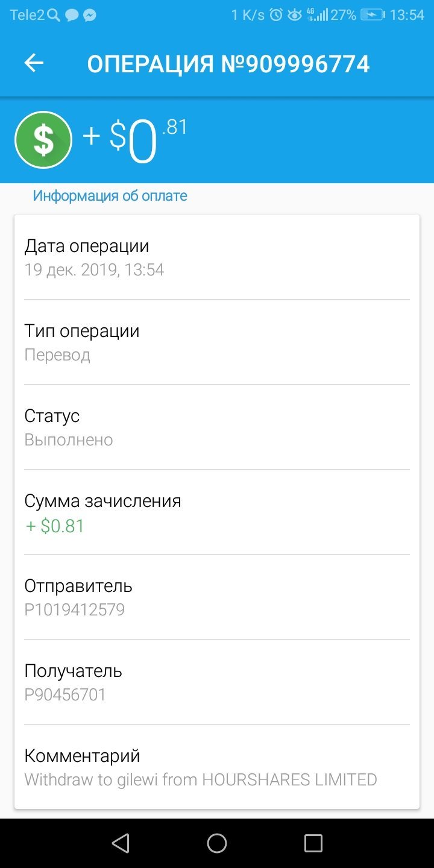
Task: Tap sender account P1019412579
Action: [75, 610]
